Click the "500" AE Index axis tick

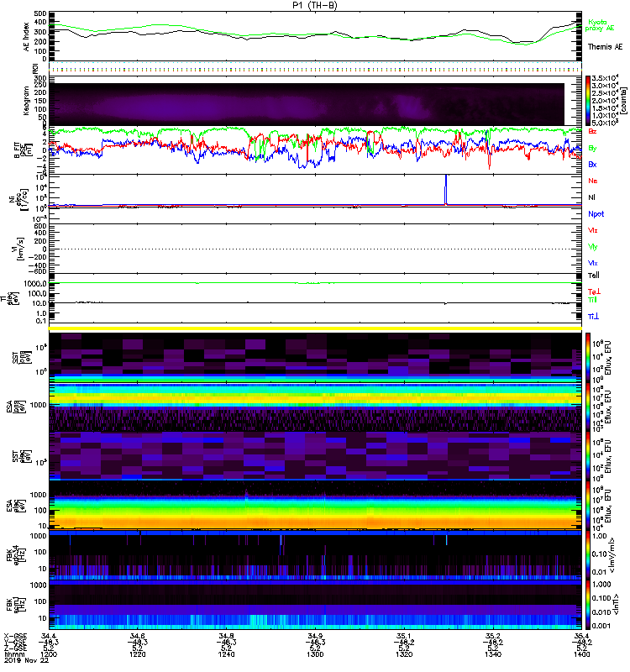[x=41, y=13]
